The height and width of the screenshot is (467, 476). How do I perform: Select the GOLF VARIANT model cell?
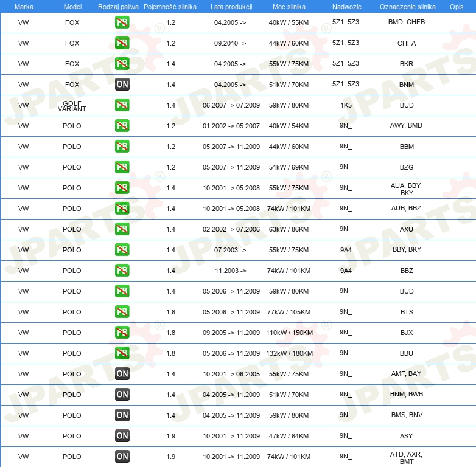[72, 106]
